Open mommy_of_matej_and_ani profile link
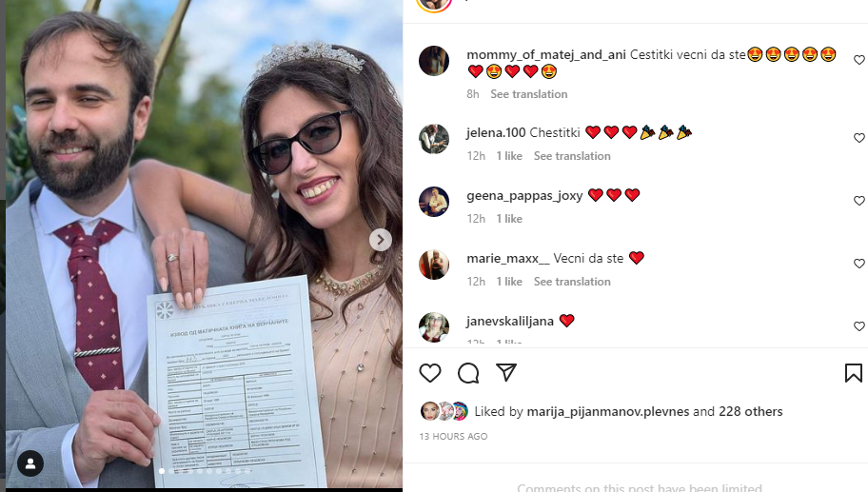Screen dimensions: 868x492 click(546, 54)
